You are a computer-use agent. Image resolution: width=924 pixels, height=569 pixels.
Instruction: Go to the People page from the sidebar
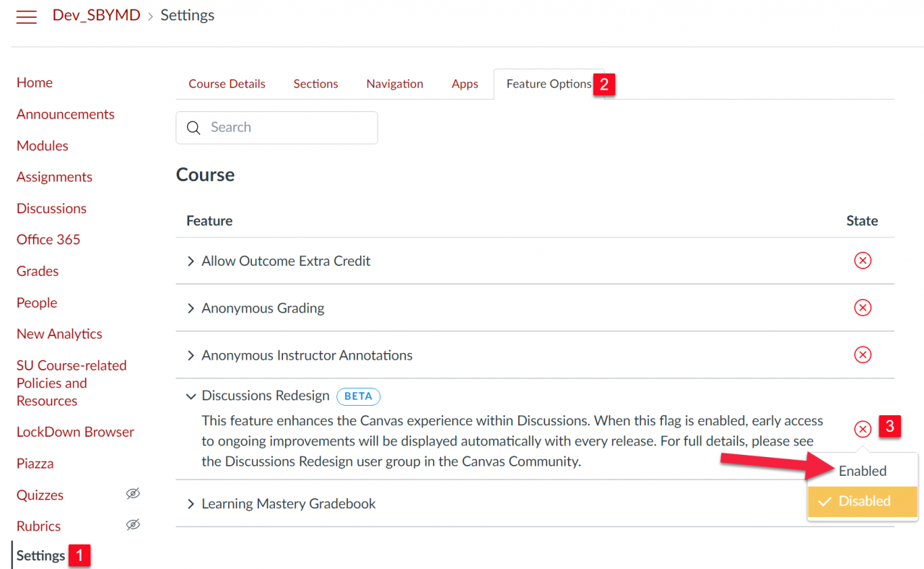coord(36,303)
